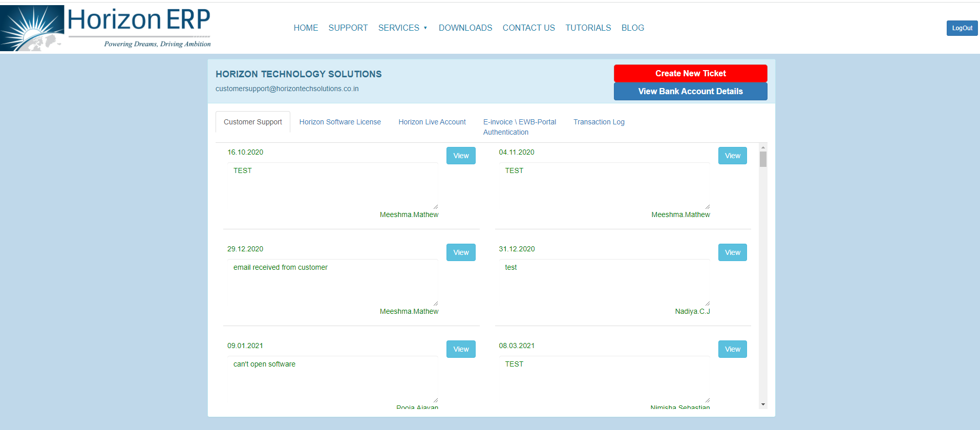Open the BLOG page

pos(633,28)
